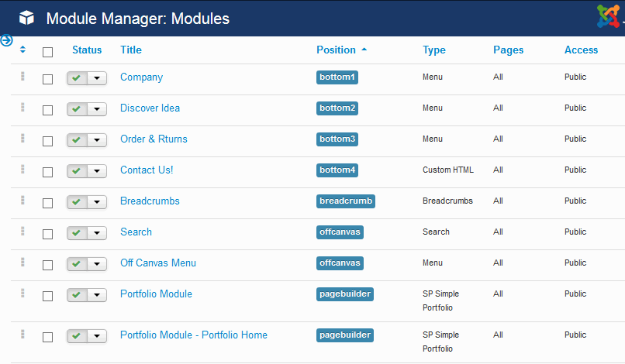625x364 pixels.
Task: Select the checkbox for Discover Idea
Action: [48, 110]
